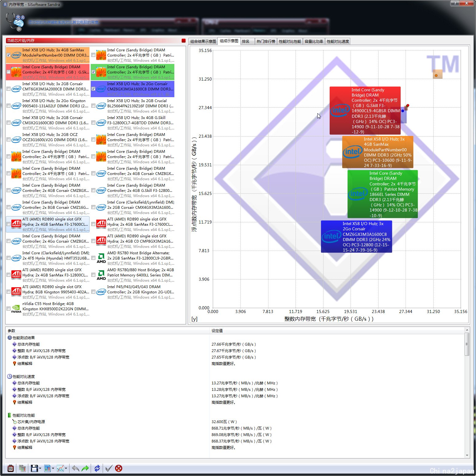This screenshot has width=476, height=476.
Task: Click ATI icon of 8GB Kingston 9905403 entry
Action: pyautogui.click(x=16, y=292)
